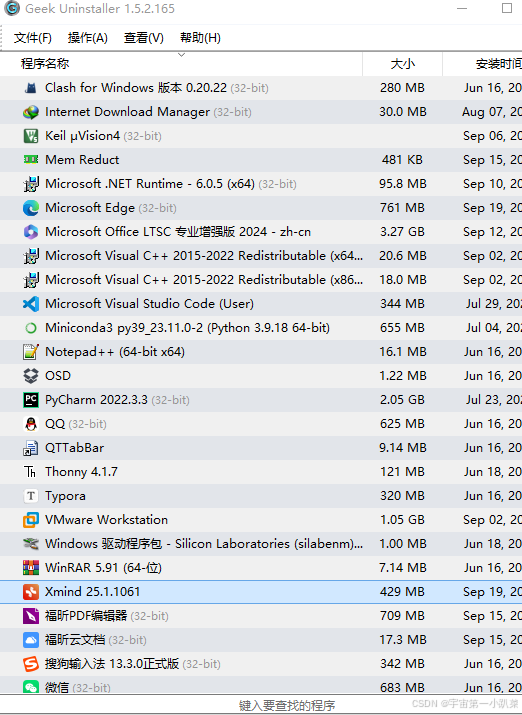The height and width of the screenshot is (715, 522).
Task: Select the Internet Download Manager row text
Action: (127, 112)
